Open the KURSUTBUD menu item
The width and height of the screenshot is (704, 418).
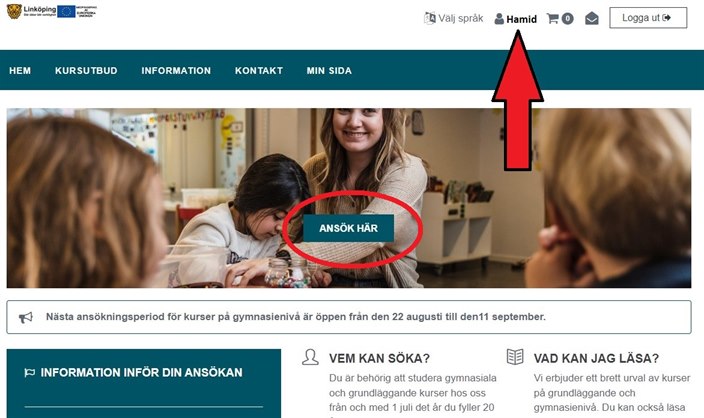point(86,70)
